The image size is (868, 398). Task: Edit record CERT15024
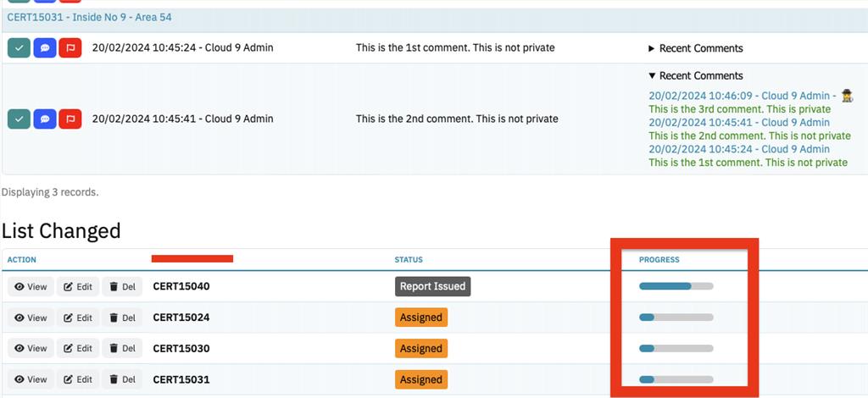[78, 318]
